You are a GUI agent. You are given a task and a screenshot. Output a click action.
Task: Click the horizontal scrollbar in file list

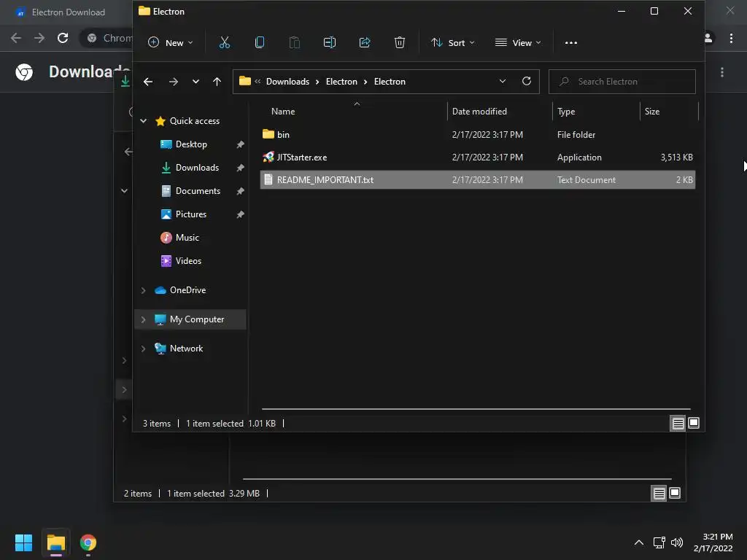click(476, 409)
